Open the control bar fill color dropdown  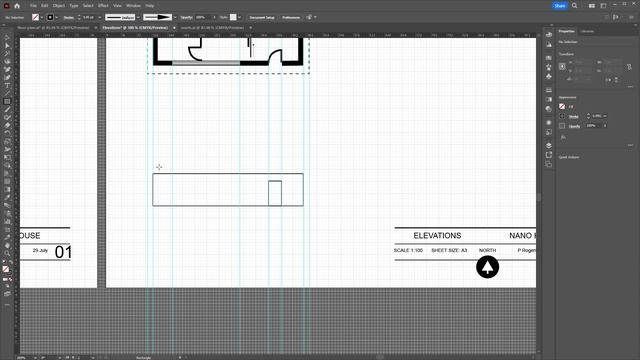(x=42, y=18)
